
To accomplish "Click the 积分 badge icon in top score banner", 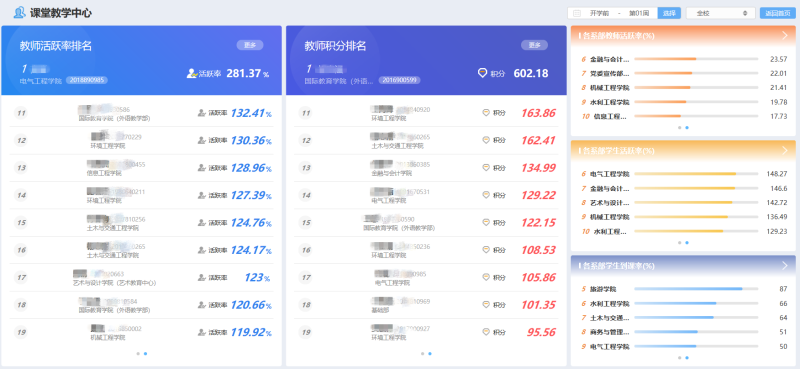I will 482,73.
